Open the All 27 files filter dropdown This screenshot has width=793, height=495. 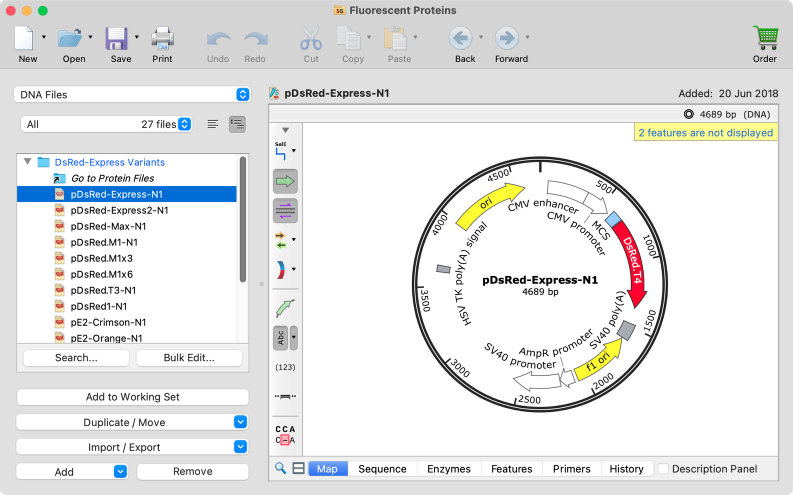[x=106, y=124]
